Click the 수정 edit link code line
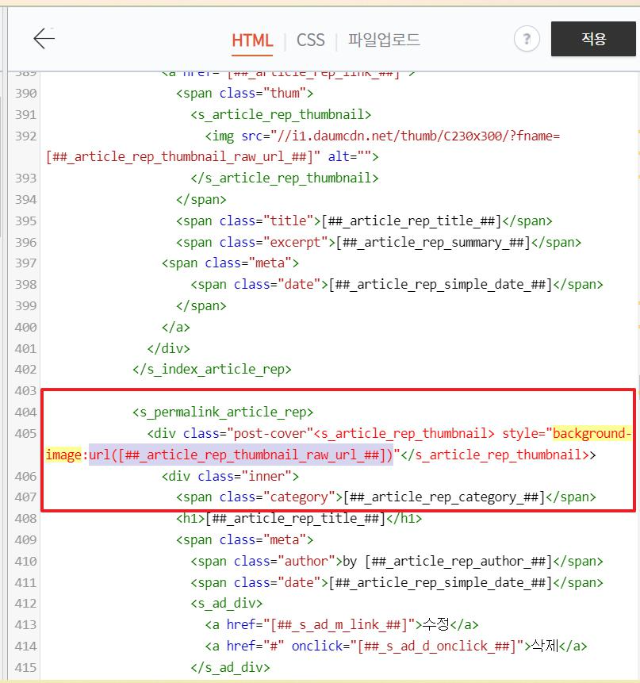 coord(342,625)
